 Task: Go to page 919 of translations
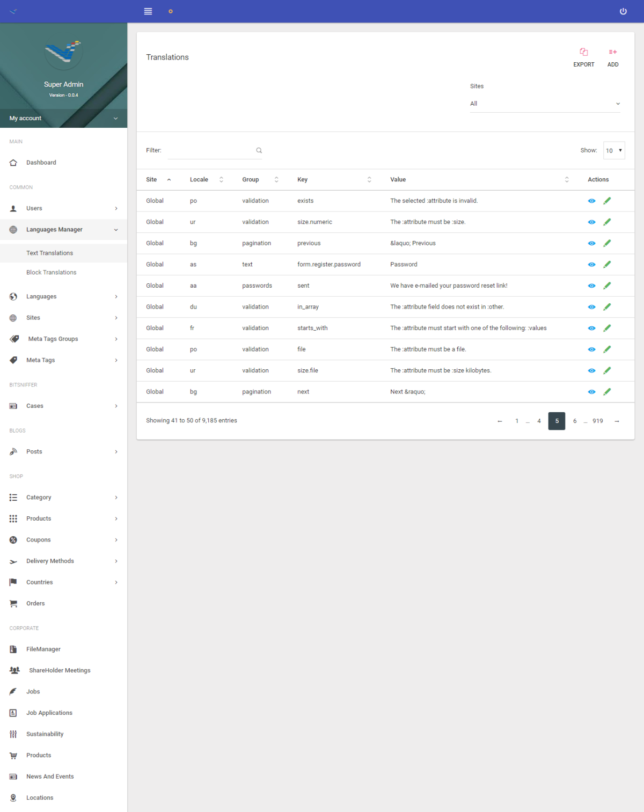[x=598, y=421]
